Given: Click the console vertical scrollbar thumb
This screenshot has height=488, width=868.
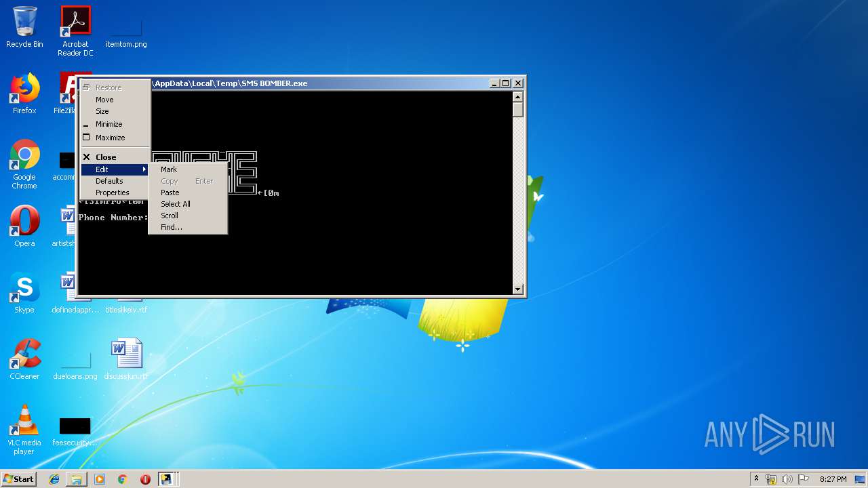Looking at the screenshot, I should 518,110.
